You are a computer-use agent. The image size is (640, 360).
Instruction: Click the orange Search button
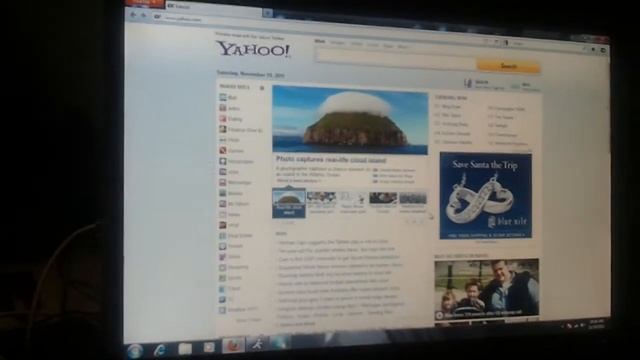(509, 66)
